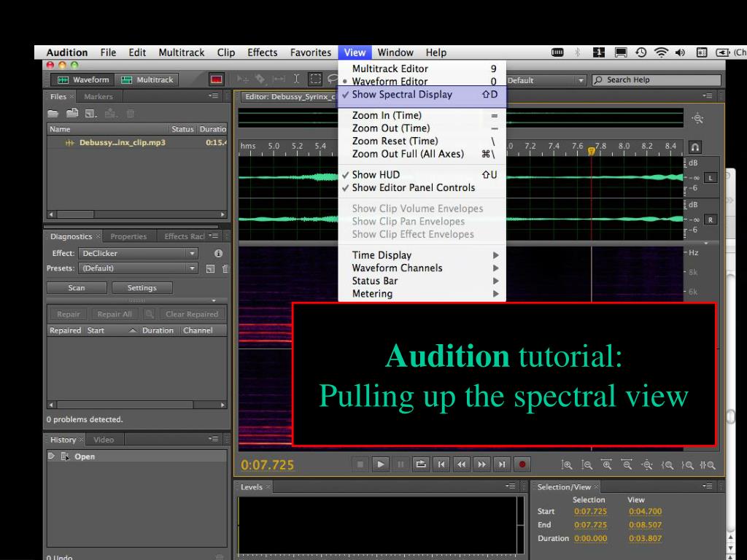Open the Effect DeClicker dropdown
This screenshot has width=747, height=560.
[138, 253]
